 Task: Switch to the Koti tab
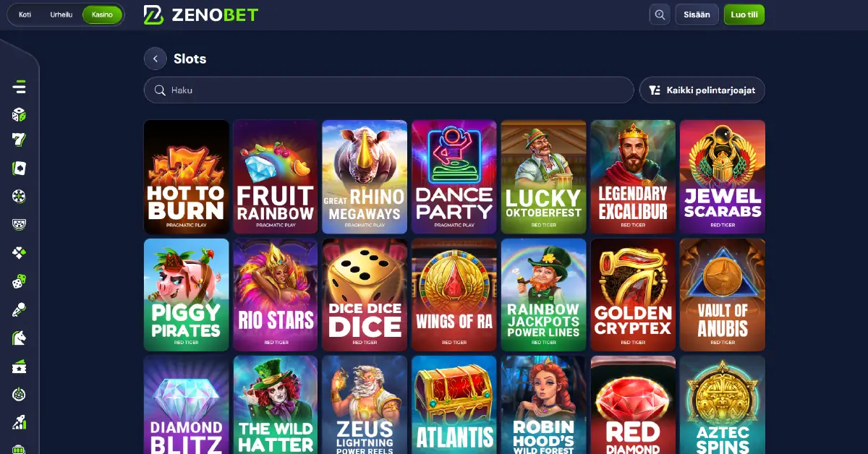(x=25, y=14)
